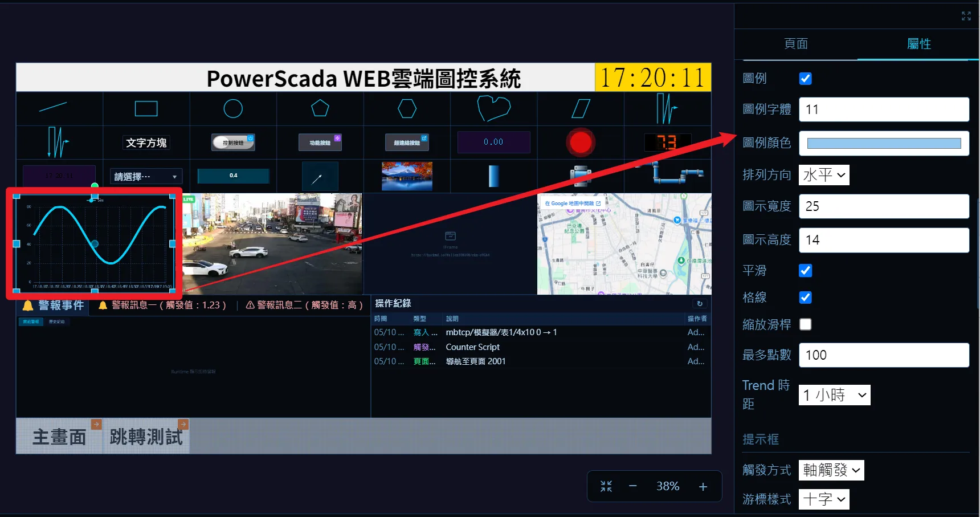
Task: Select the parallelogram shape on canvas
Action: 581,108
